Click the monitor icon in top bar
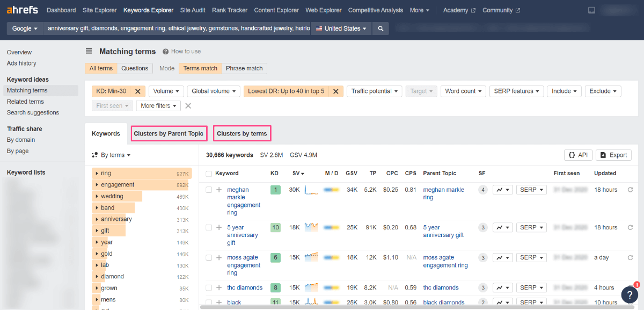The width and height of the screenshot is (644, 310). [x=591, y=10]
